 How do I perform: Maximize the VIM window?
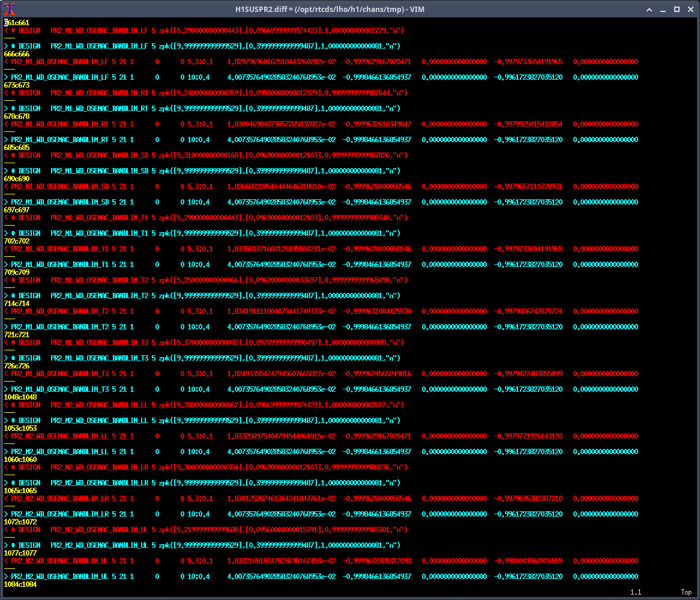tap(677, 10)
